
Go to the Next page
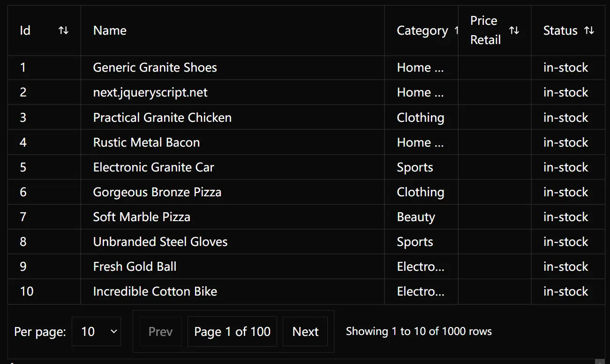tap(305, 332)
